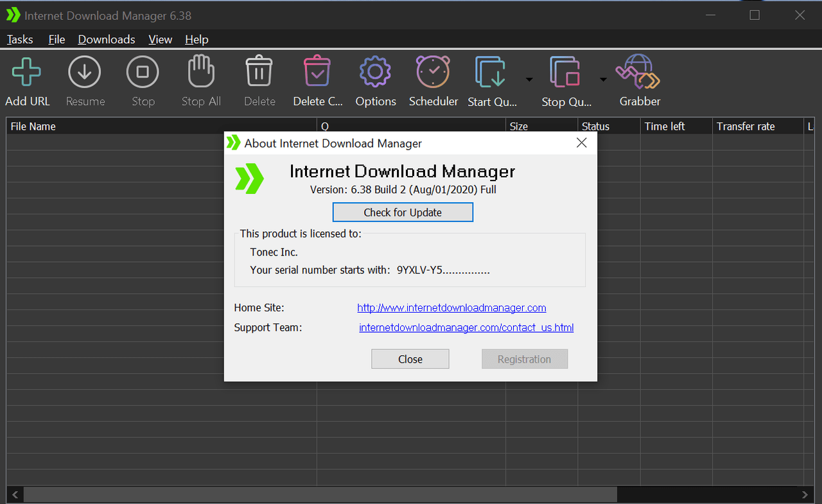Click the Version 6.38 Build 2 text

click(x=403, y=189)
